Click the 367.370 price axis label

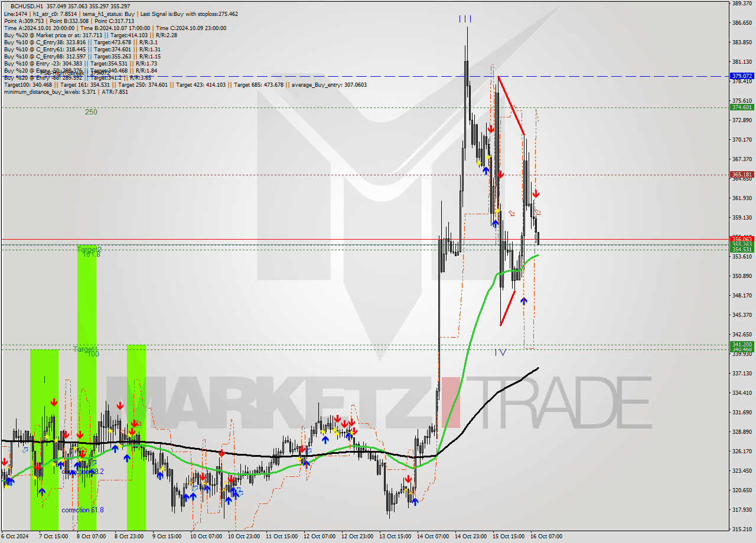[x=742, y=159]
